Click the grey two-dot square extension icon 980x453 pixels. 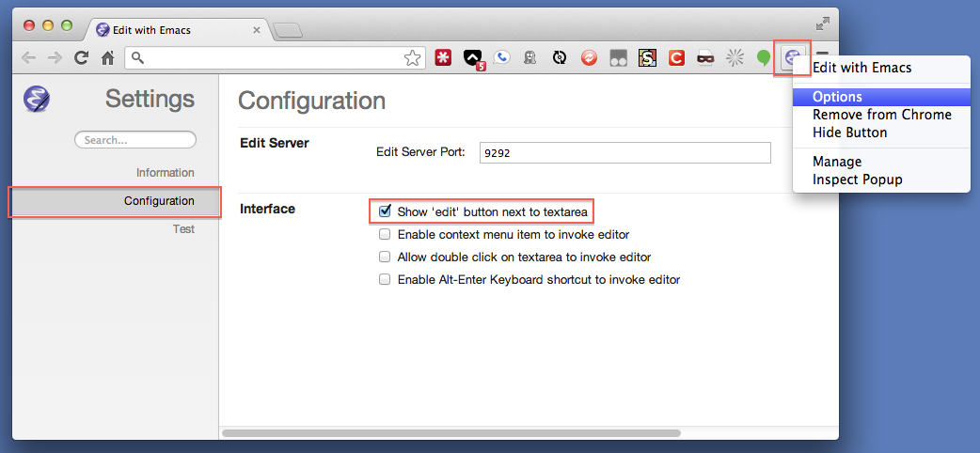tap(618, 58)
